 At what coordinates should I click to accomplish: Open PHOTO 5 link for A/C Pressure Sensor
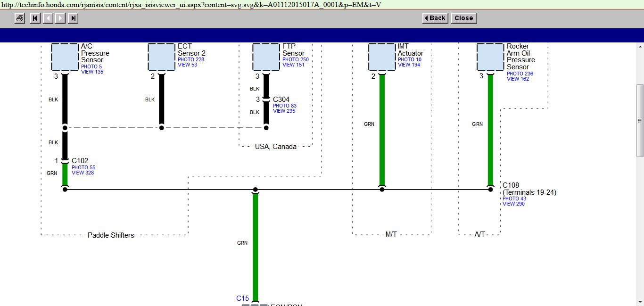tap(91, 67)
